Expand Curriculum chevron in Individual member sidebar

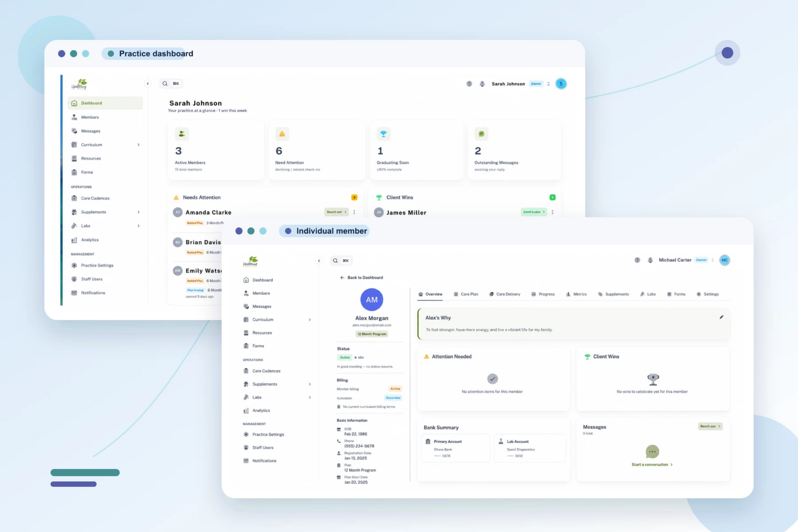tap(310, 320)
